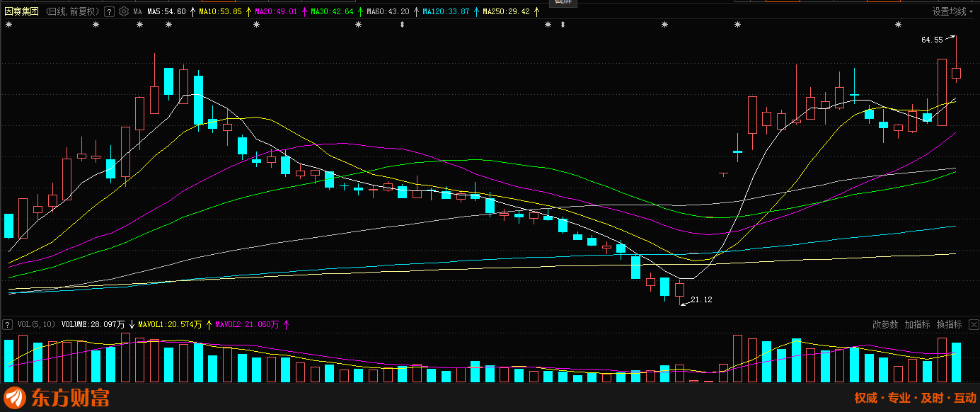Viewport: 980px width, 412px height.
Task: Click the MA30 green average line label
Action: (332, 12)
